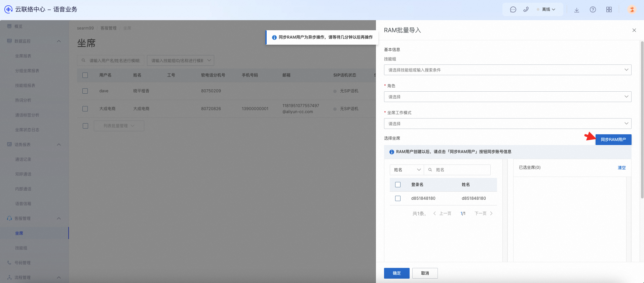Click the 客服管理 headset icon

[x=9, y=218]
